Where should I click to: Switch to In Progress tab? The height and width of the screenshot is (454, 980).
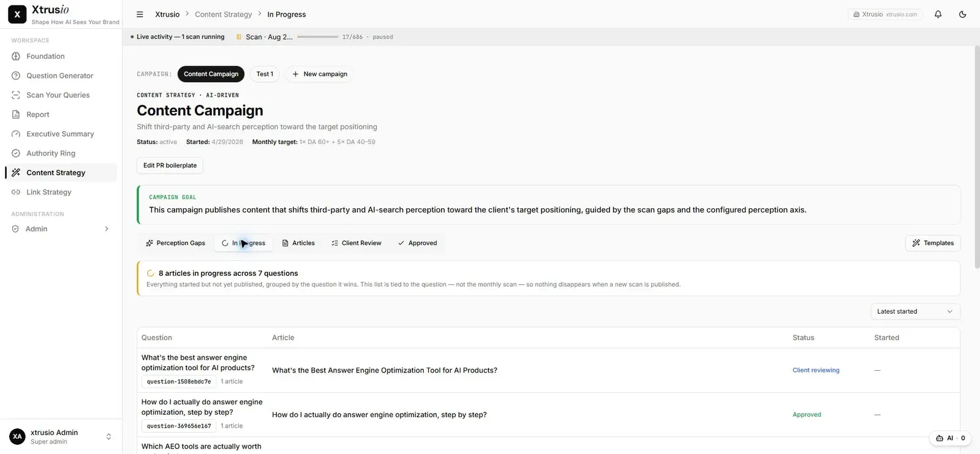pos(243,243)
